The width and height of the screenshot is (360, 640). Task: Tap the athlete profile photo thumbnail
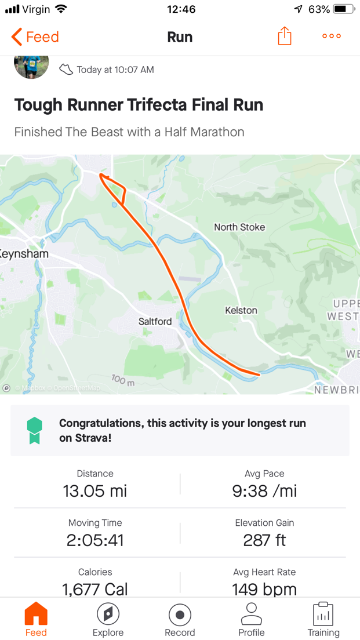(31, 65)
